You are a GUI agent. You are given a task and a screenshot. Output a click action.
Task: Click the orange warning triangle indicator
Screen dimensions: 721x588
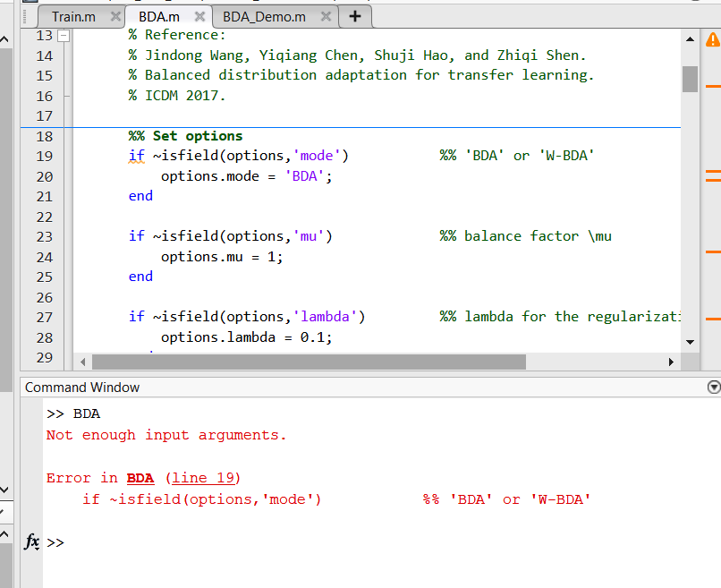711,38
